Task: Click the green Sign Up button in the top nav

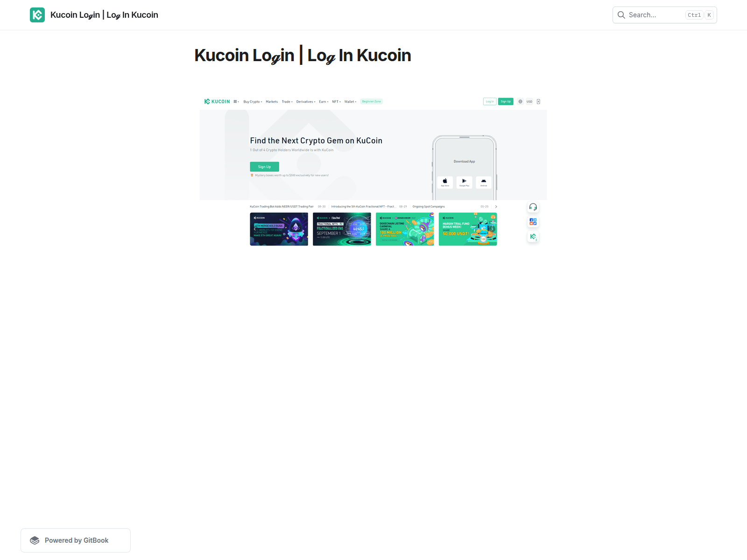Action: coord(506,101)
